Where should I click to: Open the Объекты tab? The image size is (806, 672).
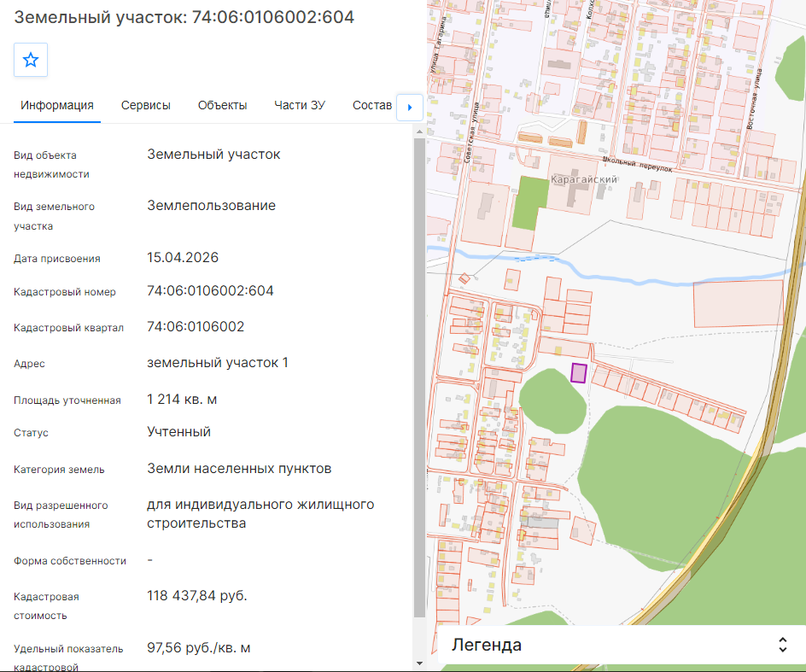(223, 105)
